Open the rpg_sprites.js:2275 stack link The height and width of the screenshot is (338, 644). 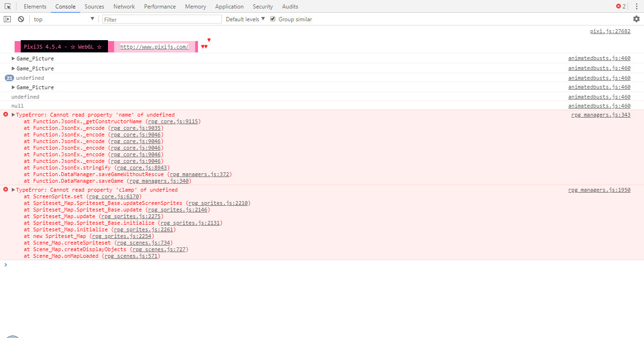coord(131,216)
